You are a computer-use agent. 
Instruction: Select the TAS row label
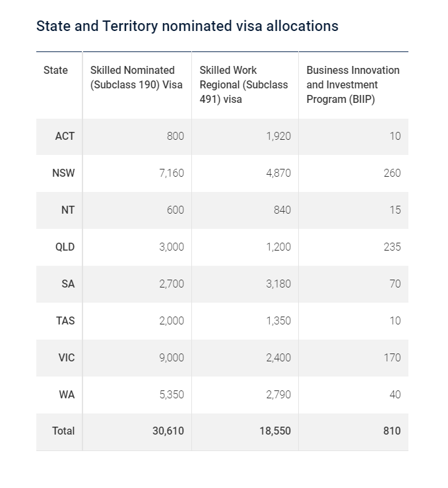click(65, 321)
